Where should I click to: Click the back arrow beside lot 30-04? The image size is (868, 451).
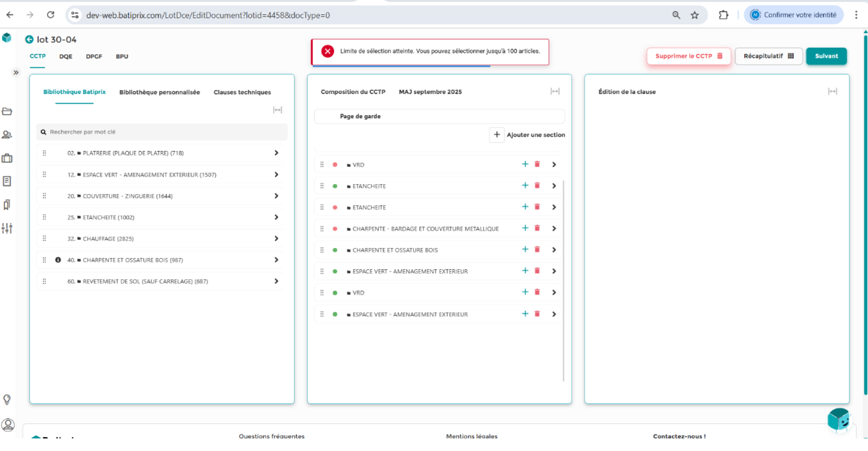(29, 40)
